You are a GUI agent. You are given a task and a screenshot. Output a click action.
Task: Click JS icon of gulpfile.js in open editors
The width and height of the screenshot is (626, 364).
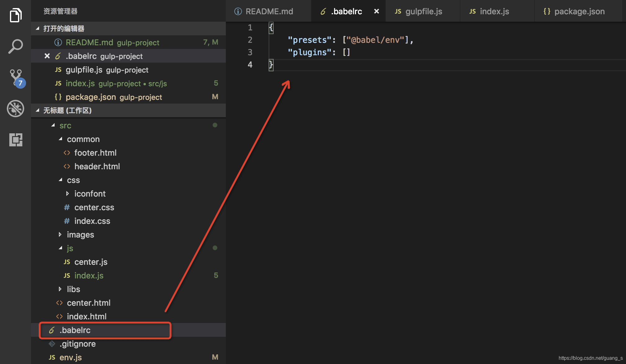pos(58,70)
